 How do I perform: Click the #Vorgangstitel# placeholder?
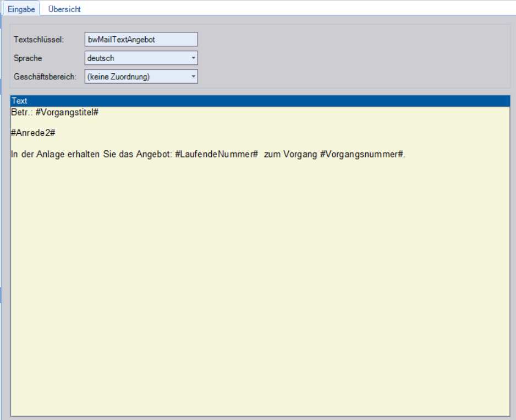pos(67,112)
